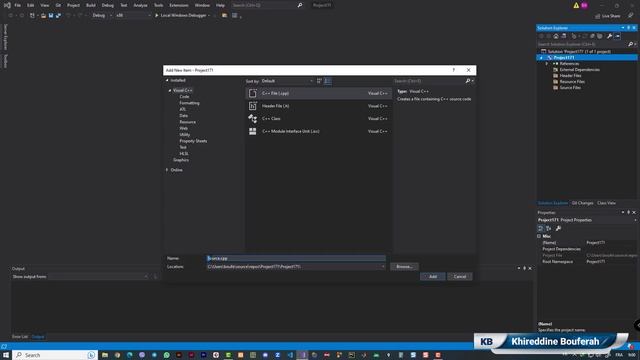Open the Debug configuration dropdown

102,16
